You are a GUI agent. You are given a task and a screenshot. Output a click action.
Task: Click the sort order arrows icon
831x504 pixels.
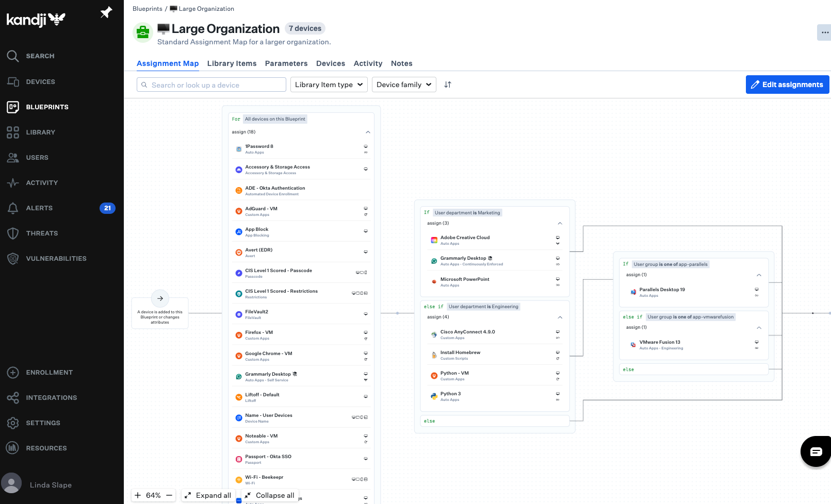coord(448,85)
